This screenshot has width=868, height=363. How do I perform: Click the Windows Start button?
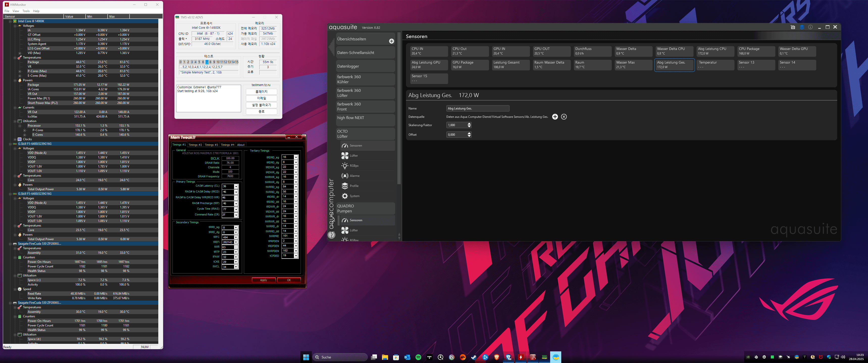306,357
